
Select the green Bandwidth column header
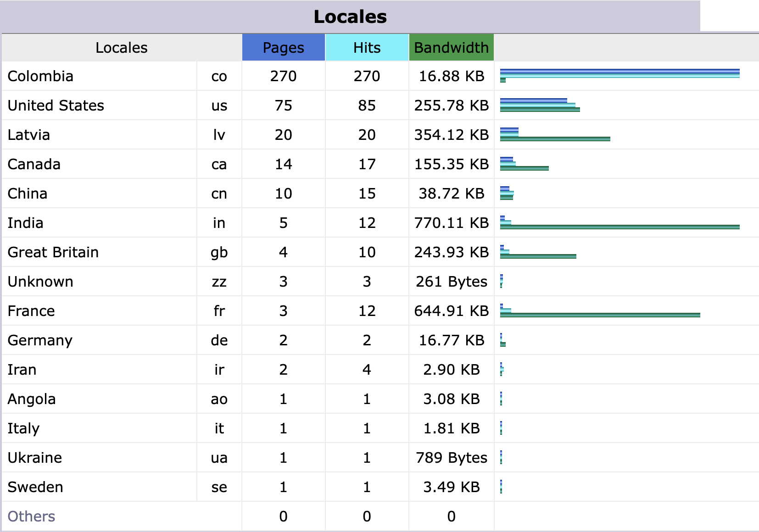[451, 48]
